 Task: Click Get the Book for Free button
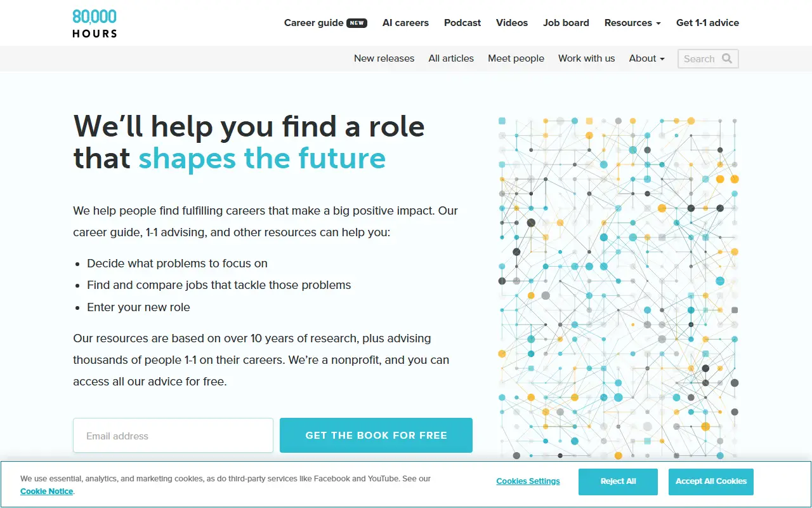point(376,436)
